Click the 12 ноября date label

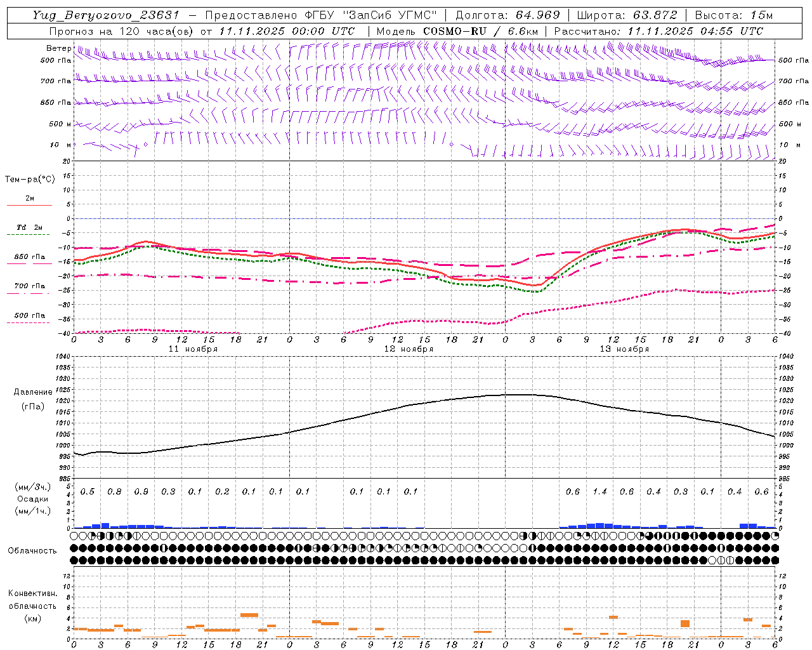point(409,349)
